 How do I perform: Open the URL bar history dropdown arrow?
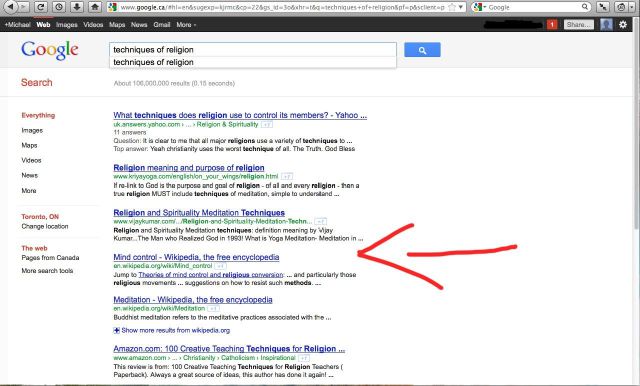point(461,7)
